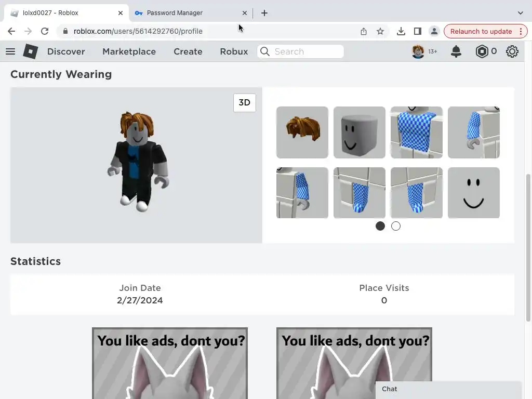Image resolution: width=532 pixels, height=399 pixels.
Task: Reload the page with the refresh icon
Action: click(45, 31)
